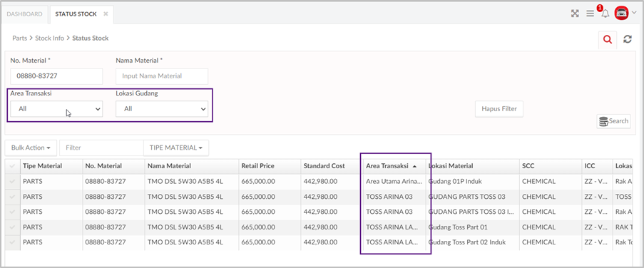This screenshot has height=268, width=644.
Task: Expand the TIPE MATERIAL filter dropdown
Action: coord(175,148)
